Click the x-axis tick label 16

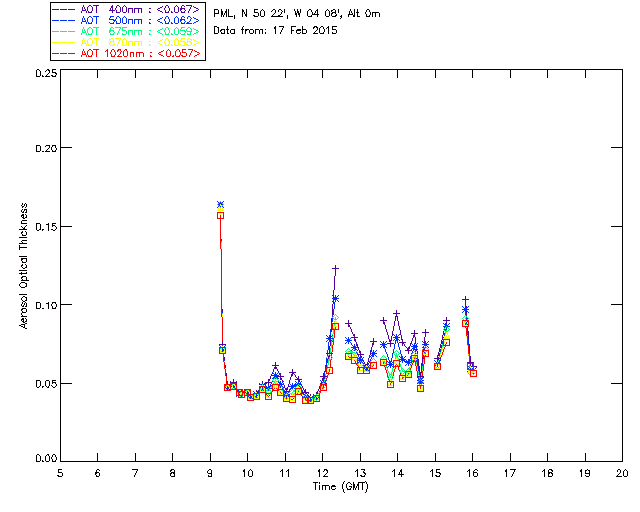pyautogui.click(x=473, y=473)
